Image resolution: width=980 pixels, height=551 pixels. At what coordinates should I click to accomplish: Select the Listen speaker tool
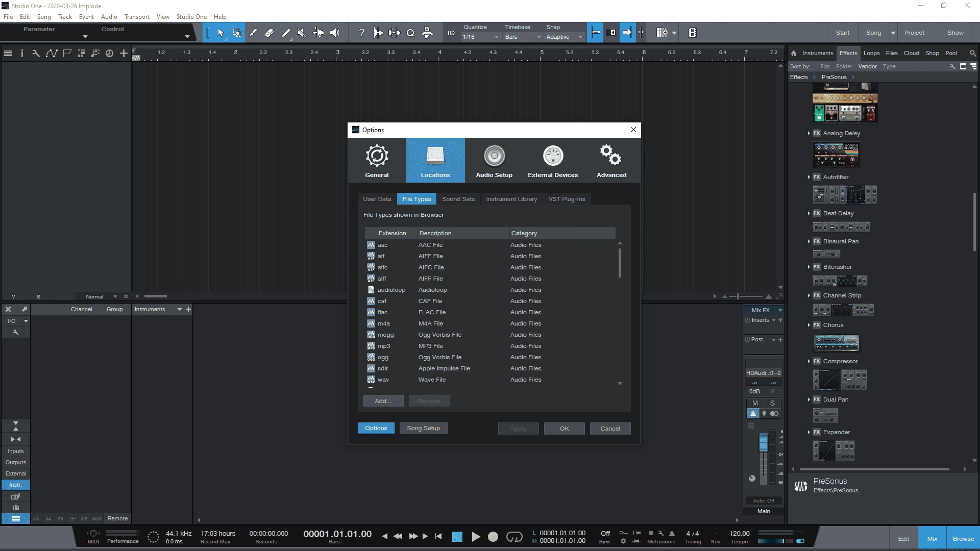pos(335,33)
